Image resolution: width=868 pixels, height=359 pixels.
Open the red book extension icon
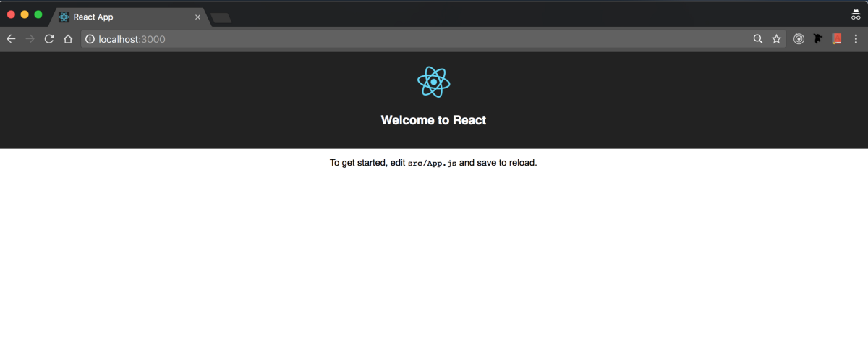coord(837,39)
